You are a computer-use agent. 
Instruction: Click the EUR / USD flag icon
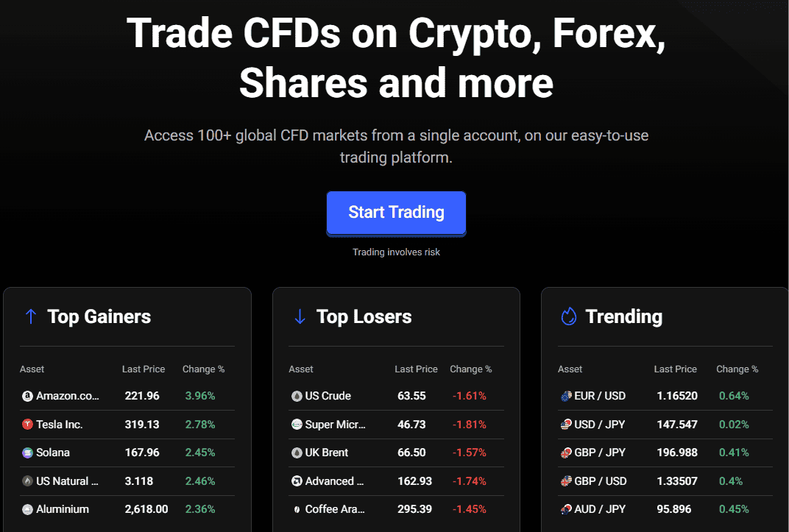[565, 396]
